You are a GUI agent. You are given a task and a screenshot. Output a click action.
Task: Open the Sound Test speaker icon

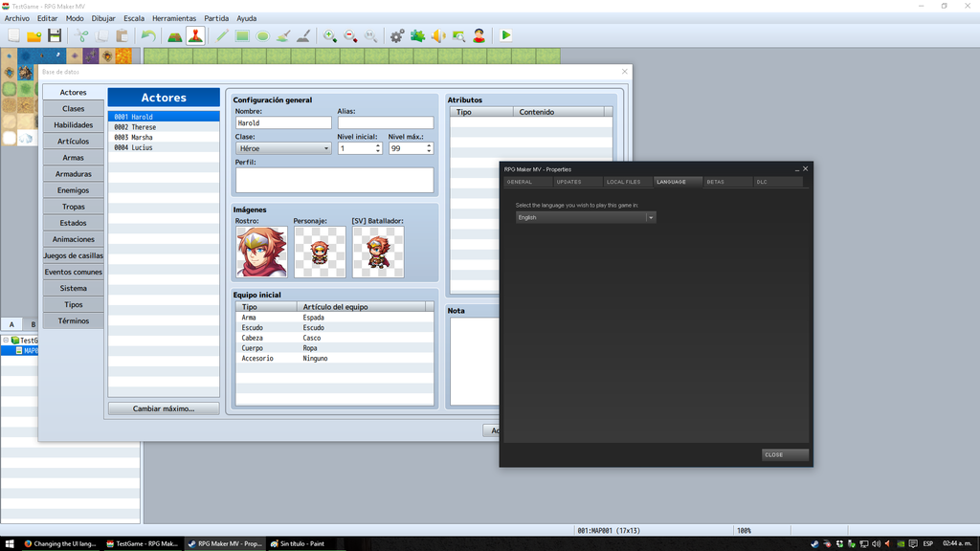click(x=438, y=35)
